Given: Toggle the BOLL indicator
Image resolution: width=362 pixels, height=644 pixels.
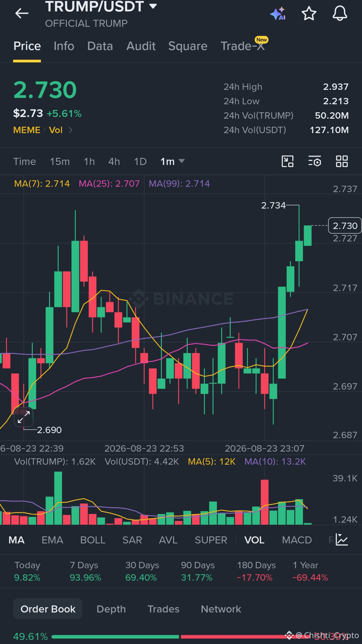Looking at the screenshot, I should coord(93,540).
